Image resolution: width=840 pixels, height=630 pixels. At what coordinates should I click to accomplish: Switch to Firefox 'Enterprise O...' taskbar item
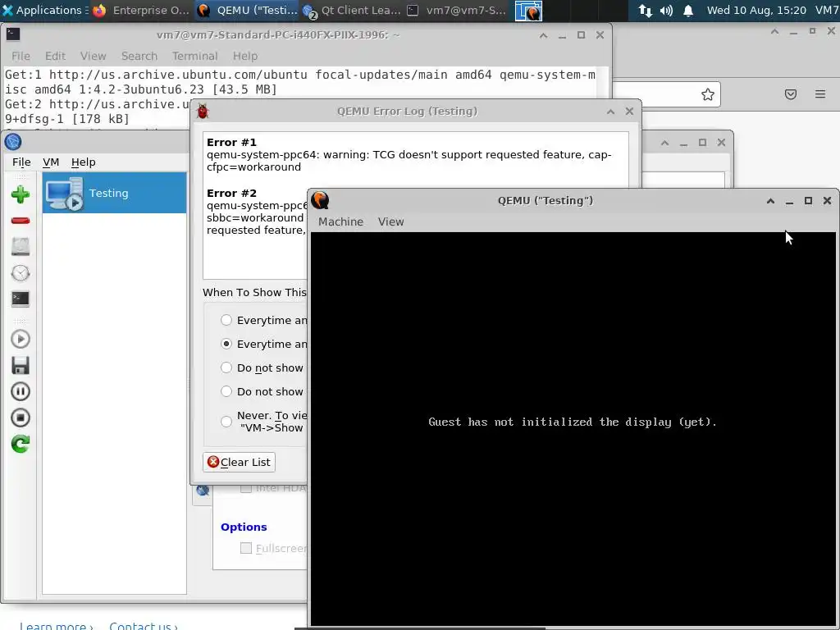point(141,10)
